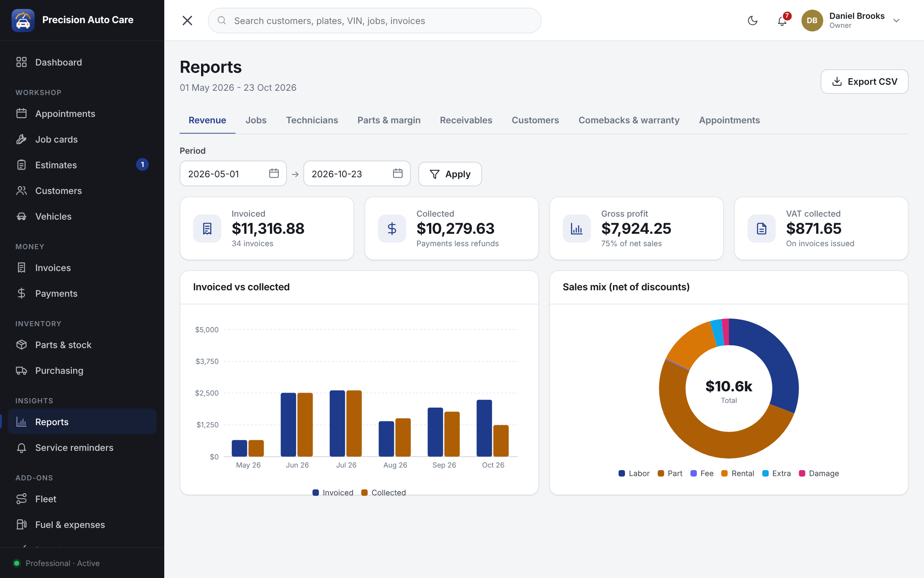Click the Export CSV button
The height and width of the screenshot is (578, 924).
click(865, 81)
